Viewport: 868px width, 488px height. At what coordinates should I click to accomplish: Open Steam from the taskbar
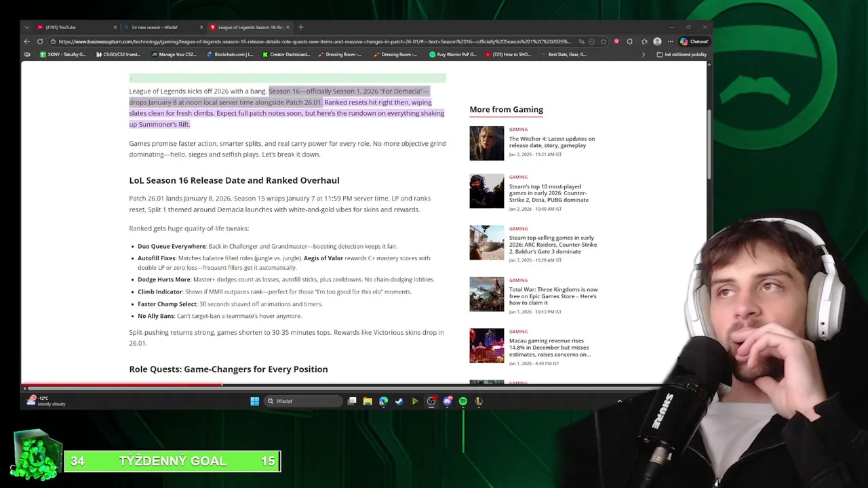399,401
